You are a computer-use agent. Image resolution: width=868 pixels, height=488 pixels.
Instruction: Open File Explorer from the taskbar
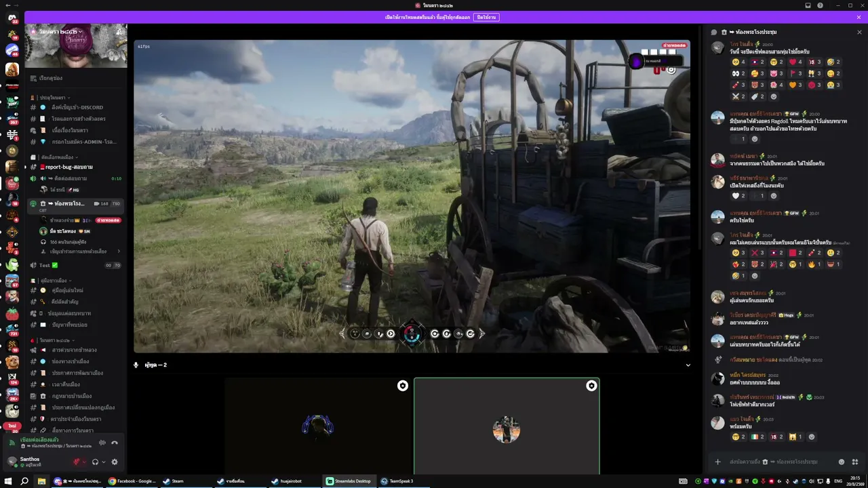pos(41,481)
